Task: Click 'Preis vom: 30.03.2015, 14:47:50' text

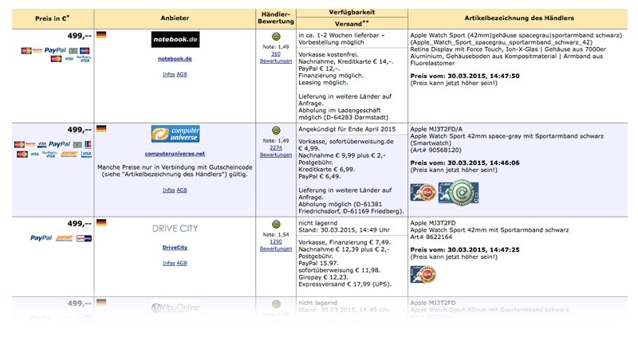Action: point(465,76)
